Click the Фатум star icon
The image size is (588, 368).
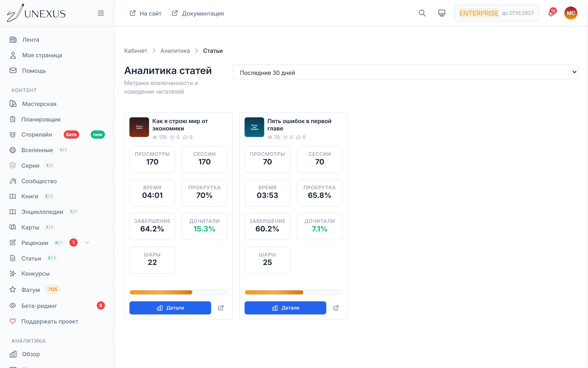coord(12,289)
